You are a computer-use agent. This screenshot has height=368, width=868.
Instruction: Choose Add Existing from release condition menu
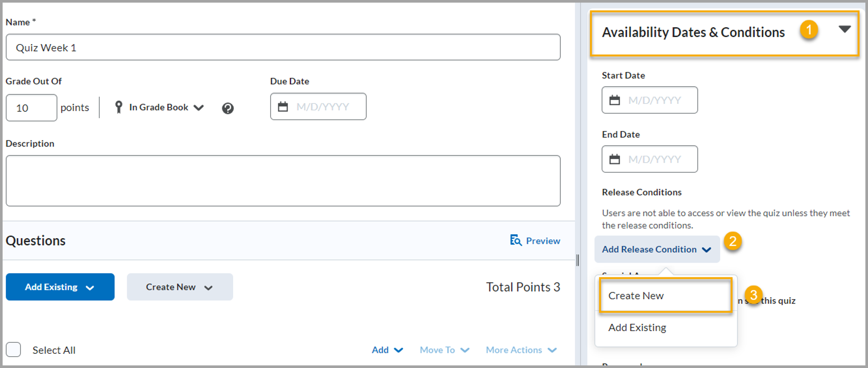(637, 328)
